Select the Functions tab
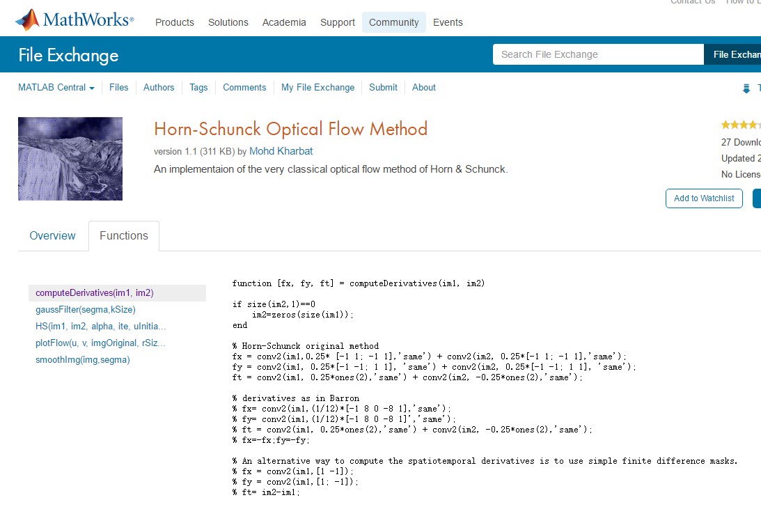 tap(124, 236)
